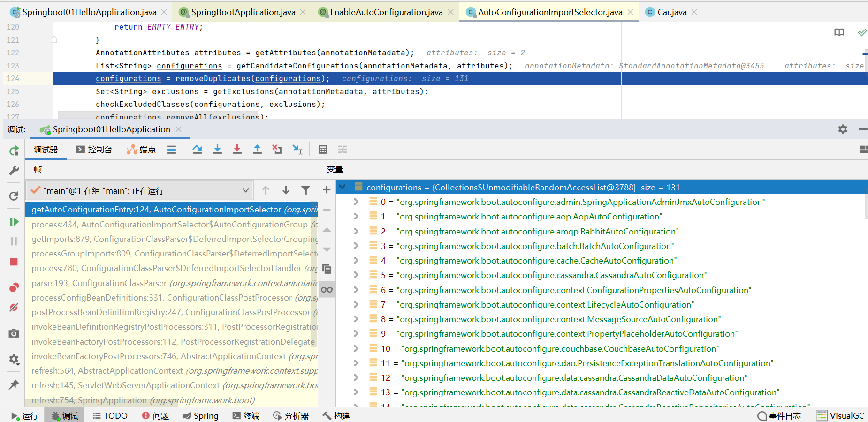Viewport: 868px width, 422px height.
Task: Toggle Mute Breakpoints icon
Action: click(14, 307)
